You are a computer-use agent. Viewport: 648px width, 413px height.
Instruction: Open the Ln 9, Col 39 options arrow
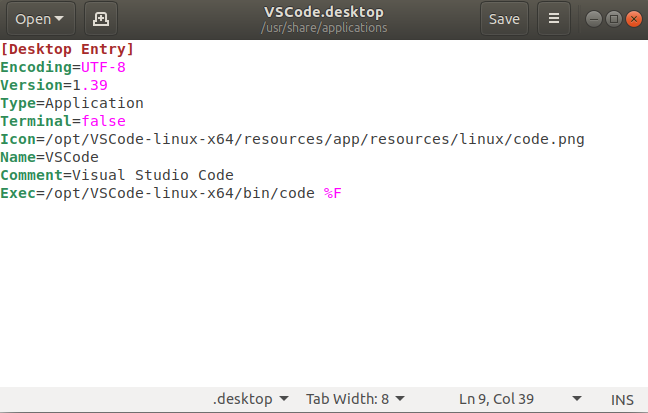577,399
